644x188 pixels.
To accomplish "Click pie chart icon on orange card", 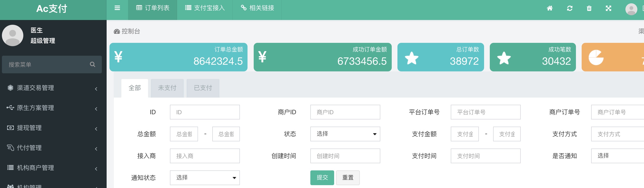I will [x=596, y=58].
